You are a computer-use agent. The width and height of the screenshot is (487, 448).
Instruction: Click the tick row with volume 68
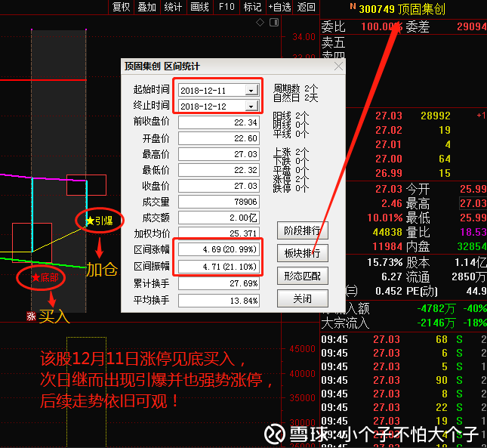403,339
